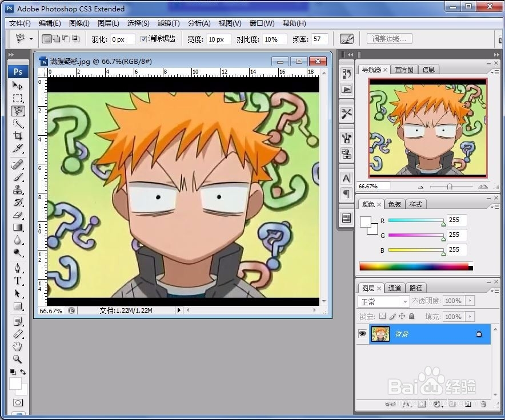Open the tool preset picker dropdown

pyautogui.click(x=31, y=39)
